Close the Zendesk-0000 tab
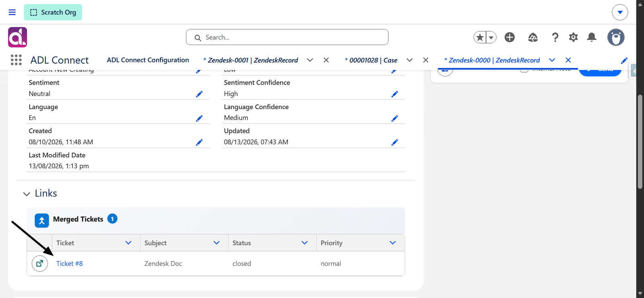The height and width of the screenshot is (298, 644). (568, 60)
